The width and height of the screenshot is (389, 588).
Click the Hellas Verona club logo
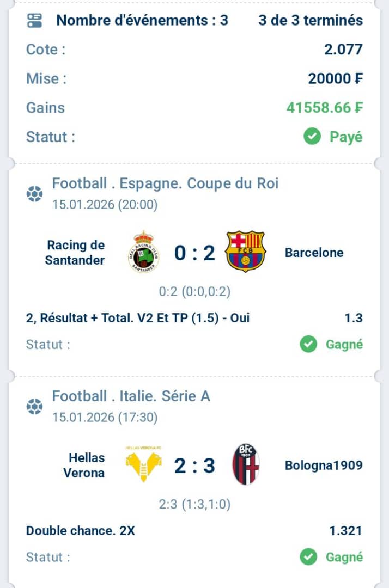point(143,465)
